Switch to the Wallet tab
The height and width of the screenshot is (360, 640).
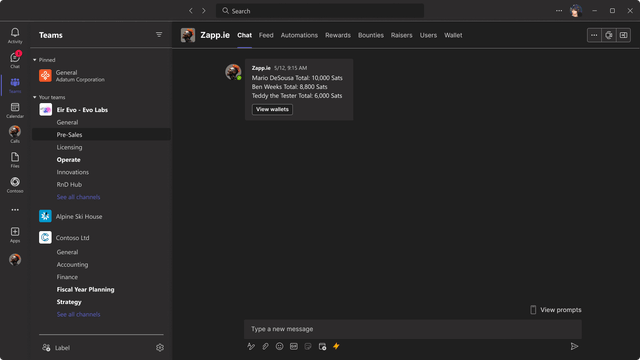tap(453, 35)
